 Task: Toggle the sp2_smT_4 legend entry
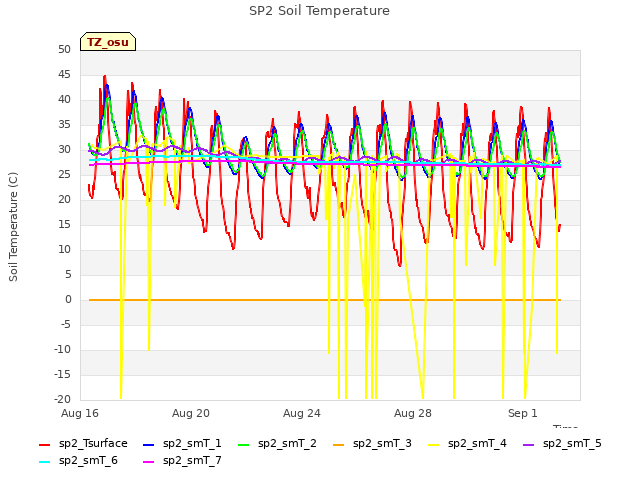(x=467, y=444)
